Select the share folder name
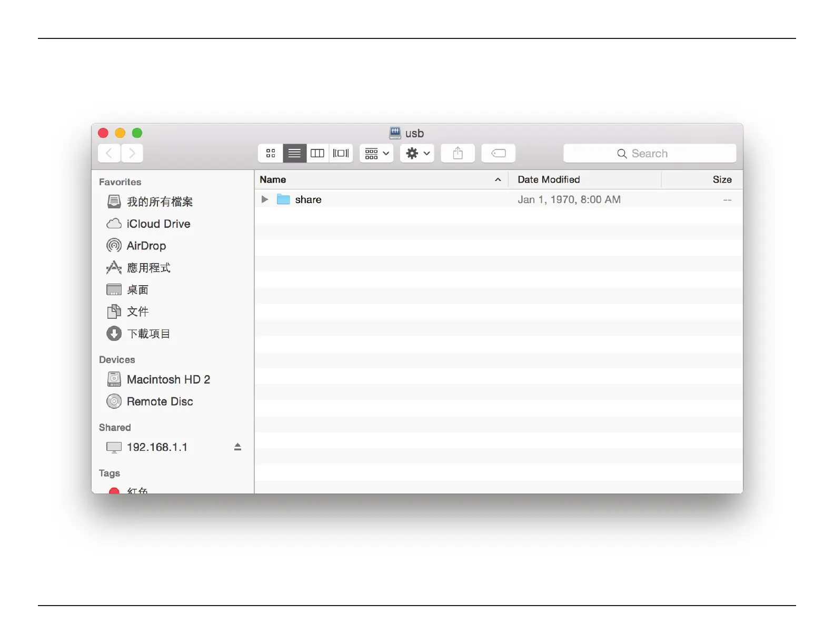The image size is (834, 644). [309, 199]
